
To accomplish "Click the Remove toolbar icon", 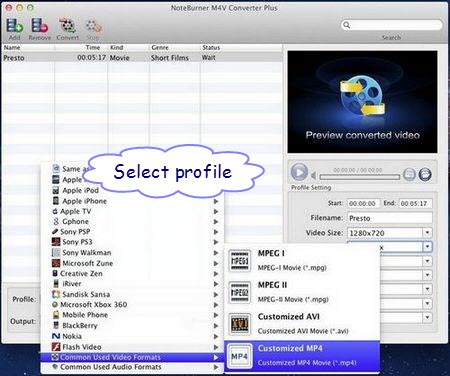I will pyautogui.click(x=40, y=26).
